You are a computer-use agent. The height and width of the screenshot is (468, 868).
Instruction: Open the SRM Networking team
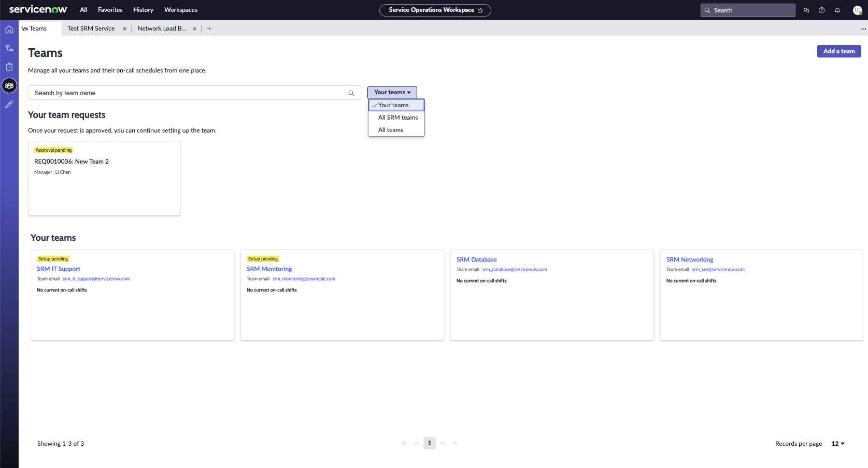(x=690, y=260)
